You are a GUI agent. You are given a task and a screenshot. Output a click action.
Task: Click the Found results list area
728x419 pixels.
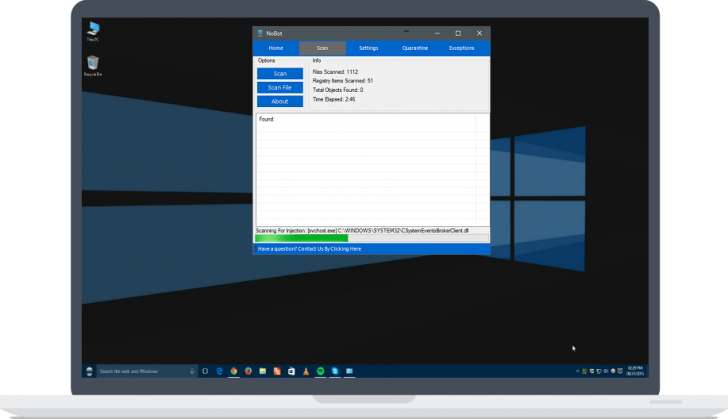pyautogui.click(x=372, y=170)
